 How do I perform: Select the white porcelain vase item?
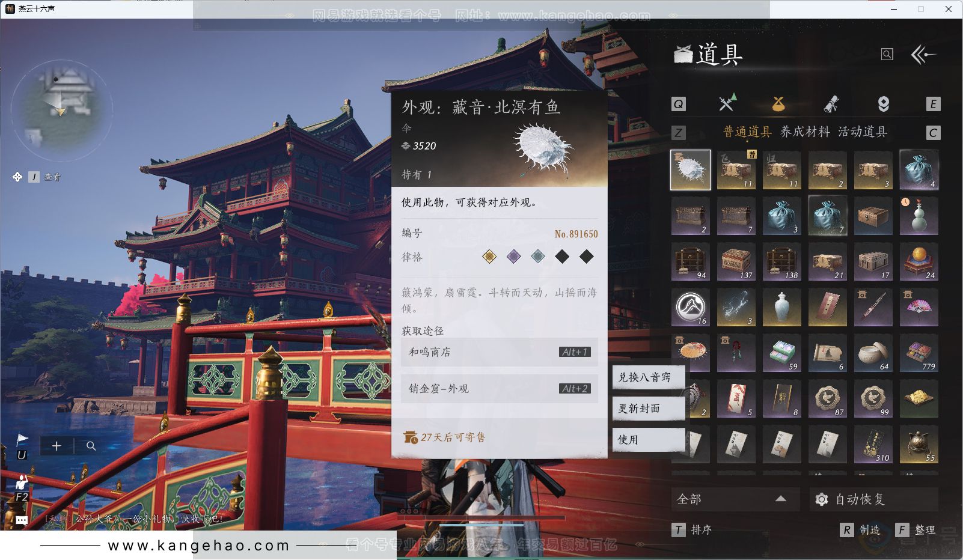tap(782, 307)
